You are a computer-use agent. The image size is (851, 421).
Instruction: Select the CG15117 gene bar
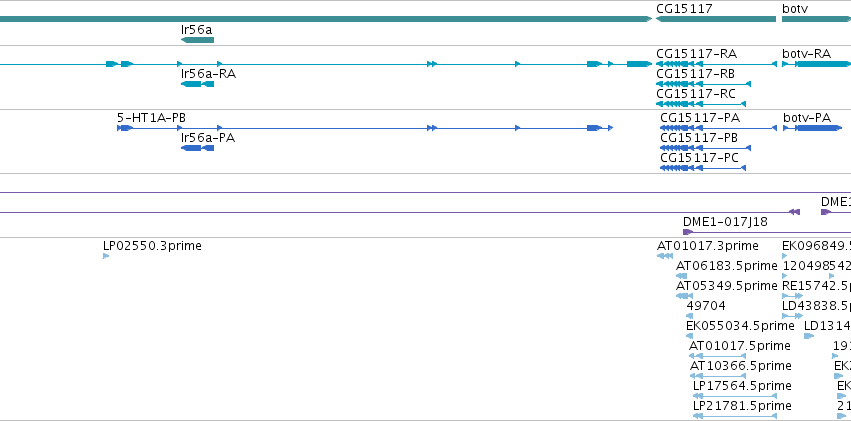click(716, 19)
